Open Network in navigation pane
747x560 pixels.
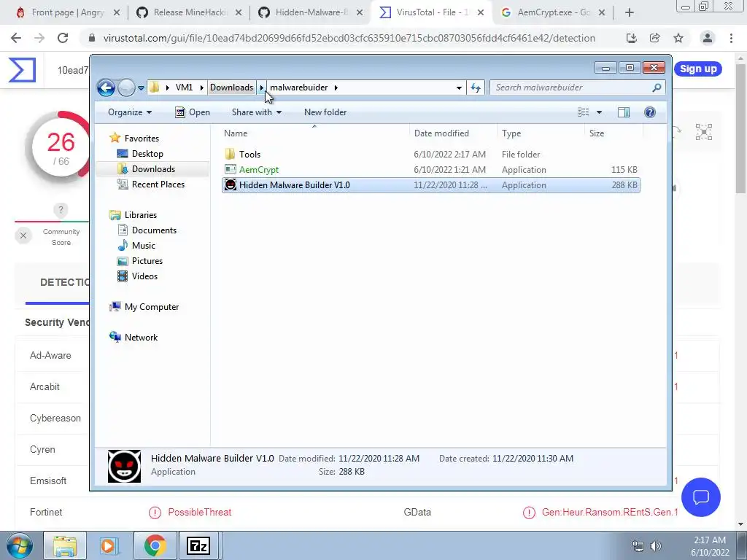pos(141,338)
